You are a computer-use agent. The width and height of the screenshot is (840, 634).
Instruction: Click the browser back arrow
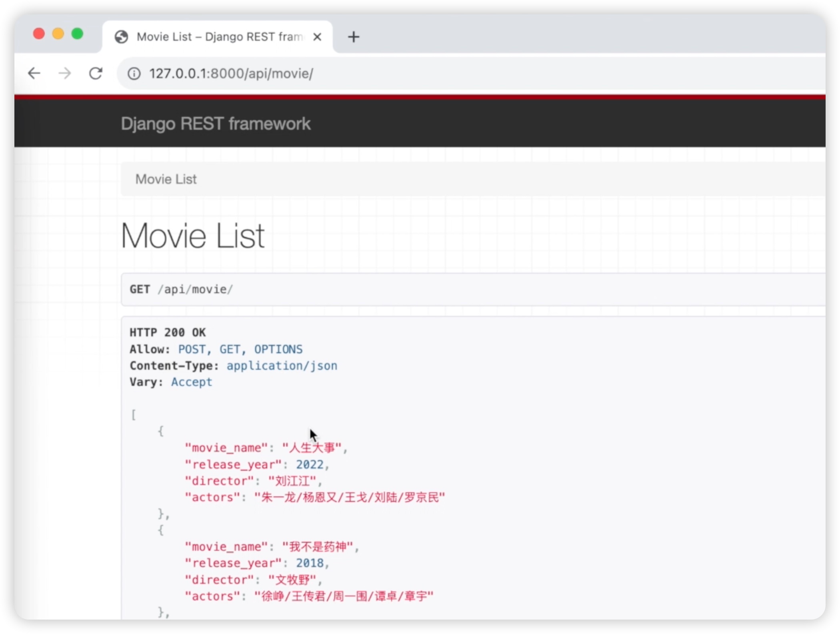click(x=34, y=73)
